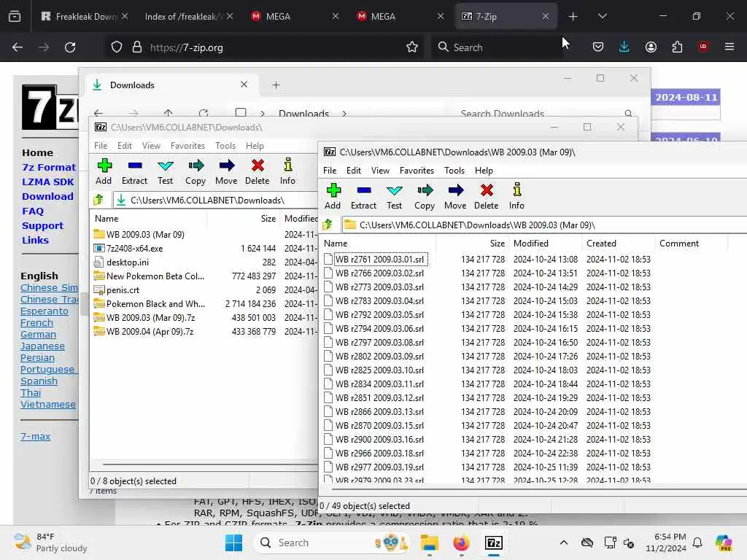The image size is (747, 560).
Task: Open new Firefox tab
Action: [x=573, y=17]
